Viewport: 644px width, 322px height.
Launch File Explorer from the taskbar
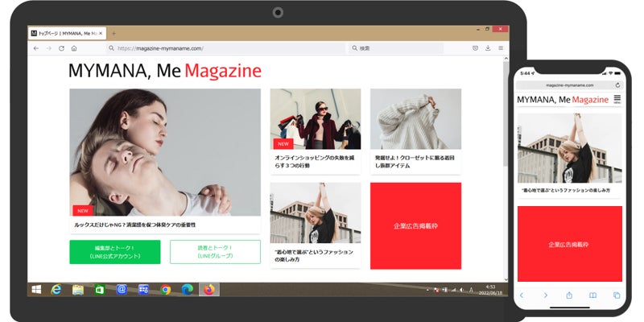pos(78,289)
